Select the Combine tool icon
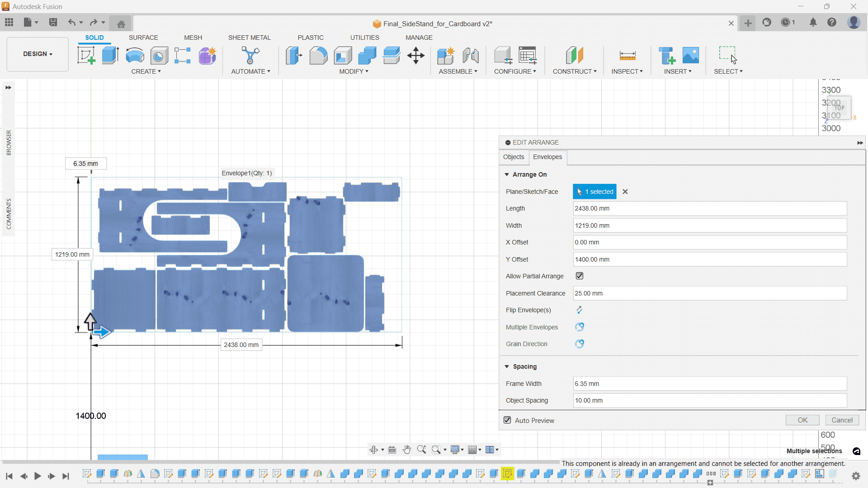 (x=367, y=56)
